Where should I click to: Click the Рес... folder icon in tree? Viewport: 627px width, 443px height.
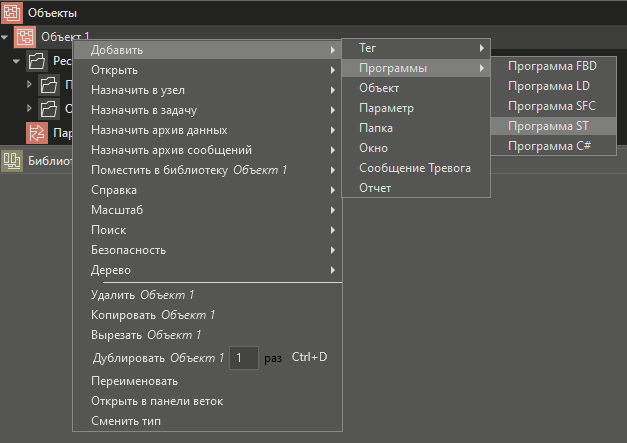click(x=38, y=61)
